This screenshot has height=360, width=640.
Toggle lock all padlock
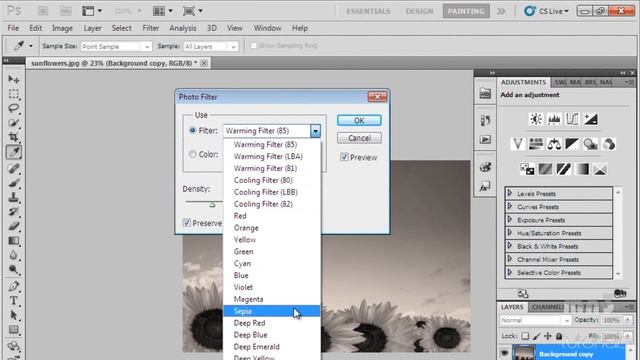(559, 336)
